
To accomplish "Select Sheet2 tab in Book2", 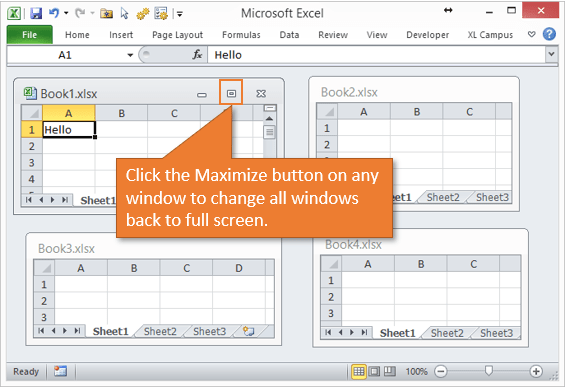I will click(443, 197).
